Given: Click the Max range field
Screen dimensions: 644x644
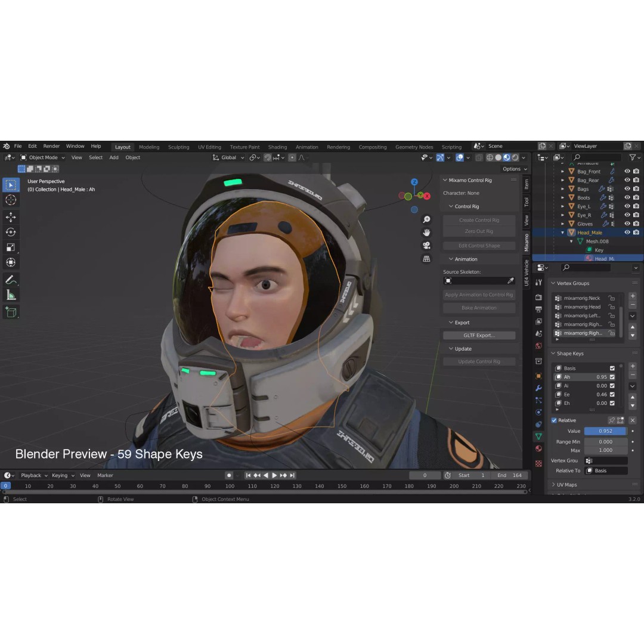Looking at the screenshot, I should [x=605, y=451].
